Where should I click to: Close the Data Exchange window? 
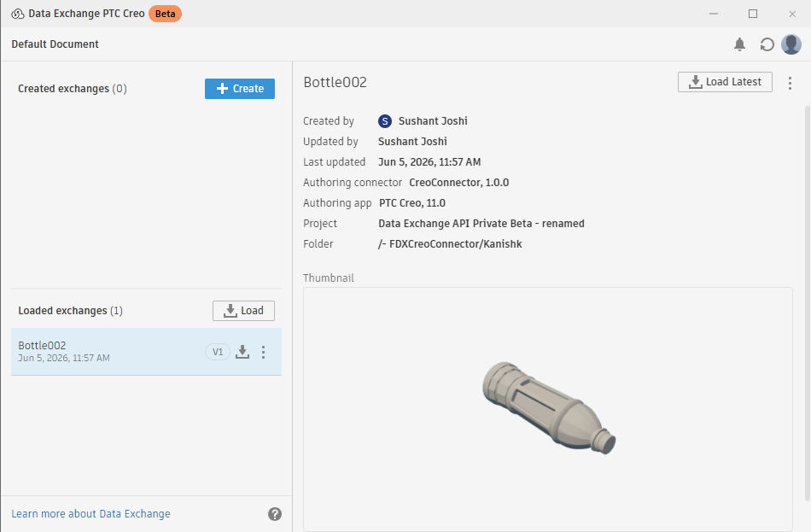click(792, 14)
